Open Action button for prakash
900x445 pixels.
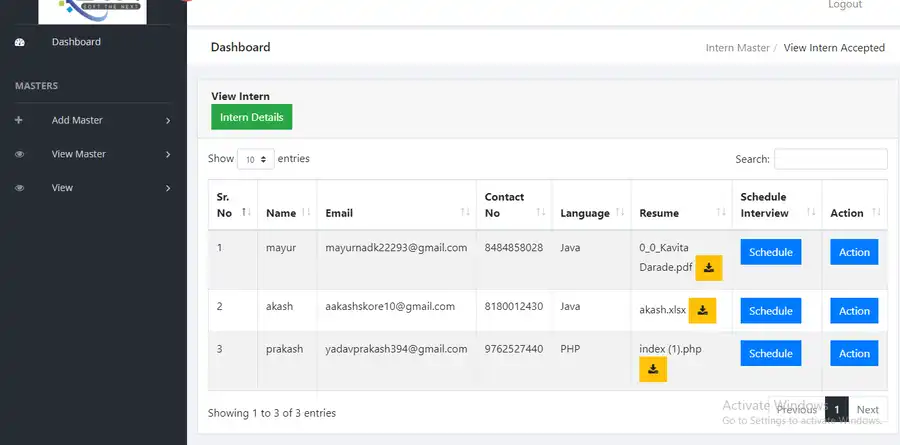[x=854, y=353]
